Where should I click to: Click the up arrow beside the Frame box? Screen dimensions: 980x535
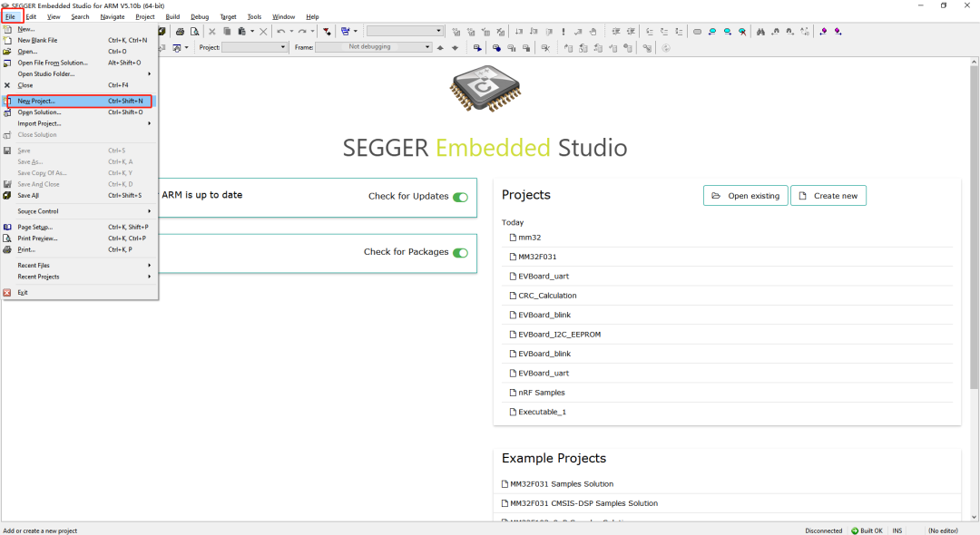(440, 47)
